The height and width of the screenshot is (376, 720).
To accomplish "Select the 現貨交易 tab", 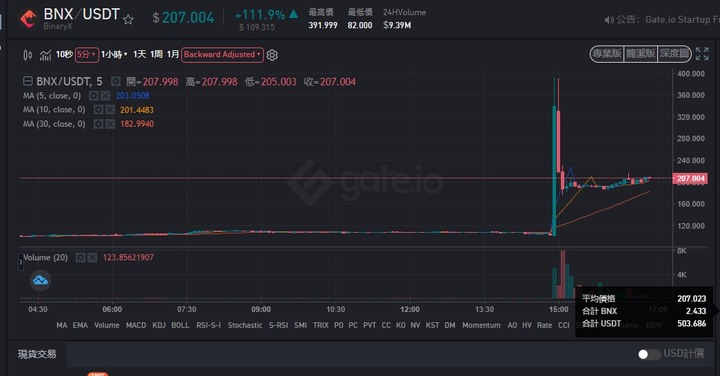I will pos(37,354).
